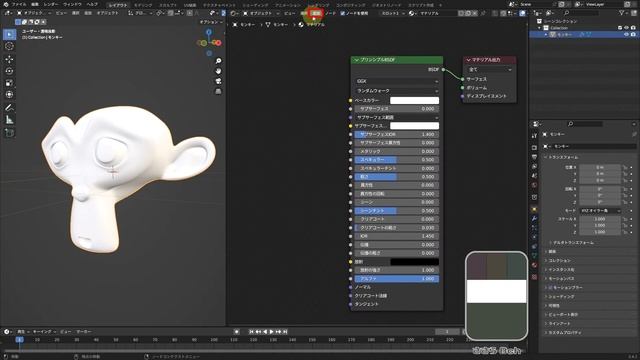Select the Measure tool
This screenshot has height=360, width=640.
coord(9,120)
